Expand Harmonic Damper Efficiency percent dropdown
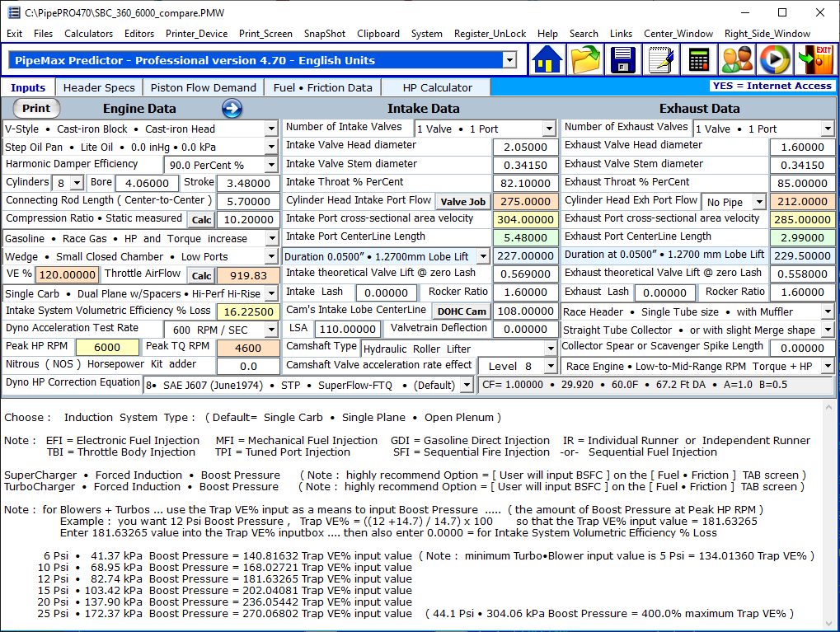The width and height of the screenshot is (840, 632). point(271,165)
